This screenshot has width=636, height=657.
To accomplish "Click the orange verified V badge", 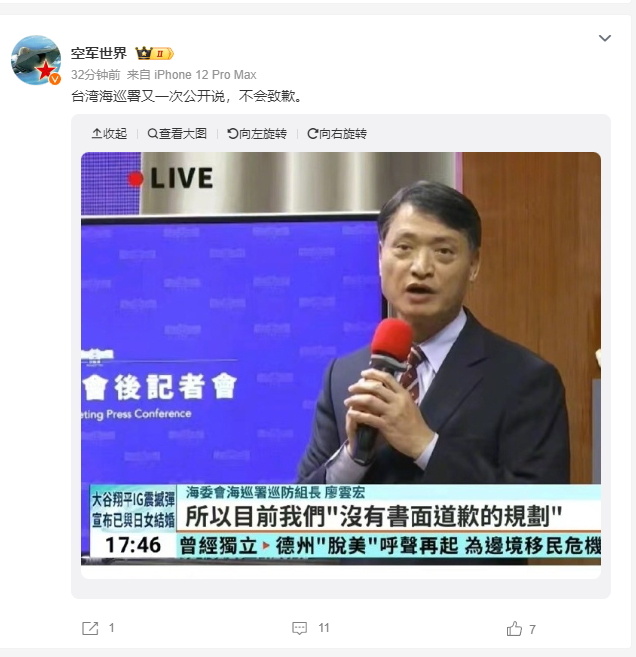I will tap(55, 79).
